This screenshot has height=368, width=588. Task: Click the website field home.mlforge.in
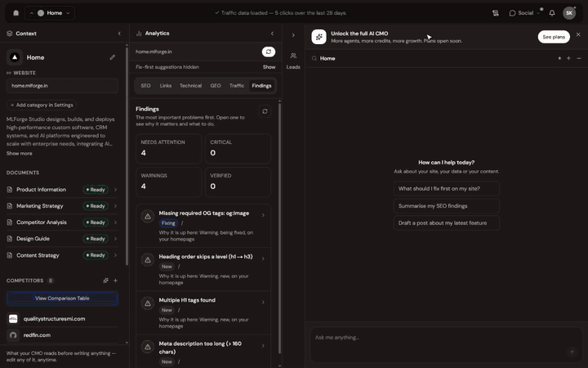pos(62,86)
